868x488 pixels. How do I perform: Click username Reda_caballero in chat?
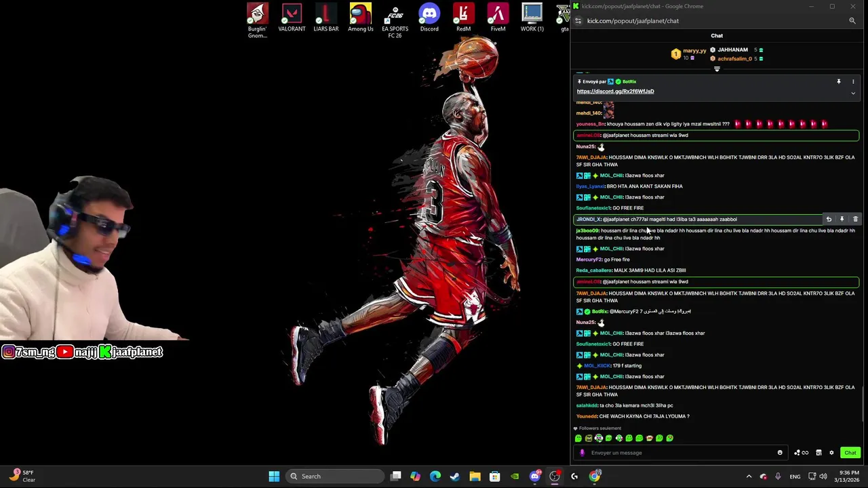[x=593, y=270]
